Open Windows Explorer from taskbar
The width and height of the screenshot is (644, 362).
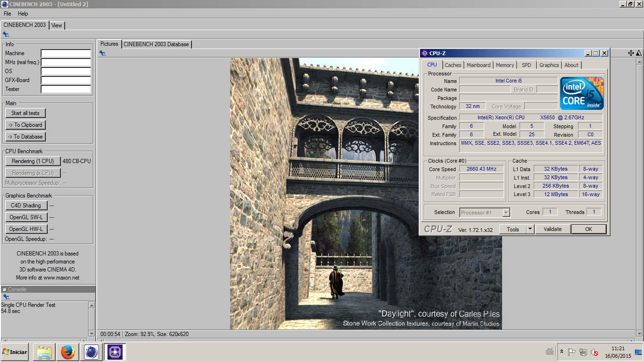(44, 352)
